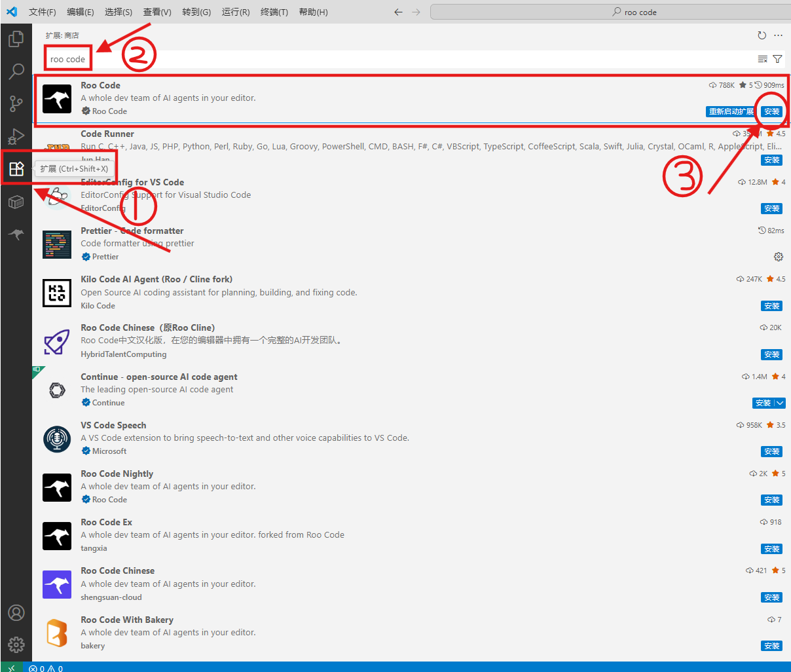
Task: Expand the Continue install options dropdown arrow
Action: pos(779,403)
